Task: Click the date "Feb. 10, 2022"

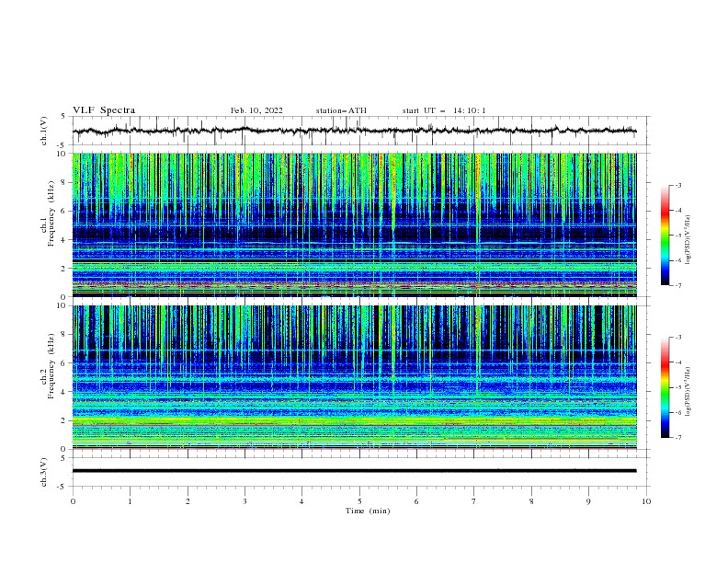Action: click(x=256, y=110)
